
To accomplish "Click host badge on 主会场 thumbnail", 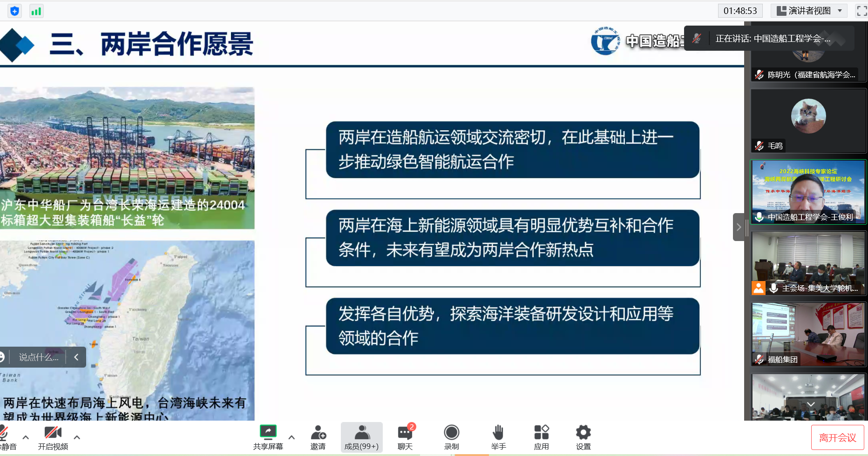I will coord(759,288).
